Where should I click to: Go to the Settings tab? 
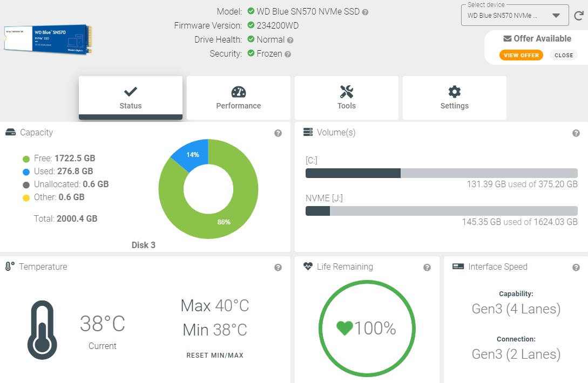click(x=455, y=98)
